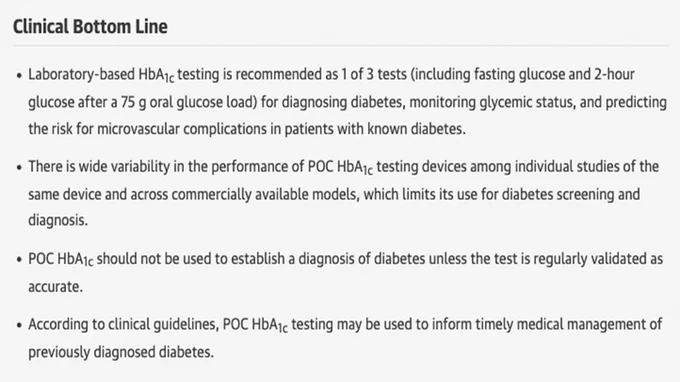This screenshot has height=382, width=680.
Task: Click the phrase "commercially available models"
Action: tap(265, 195)
